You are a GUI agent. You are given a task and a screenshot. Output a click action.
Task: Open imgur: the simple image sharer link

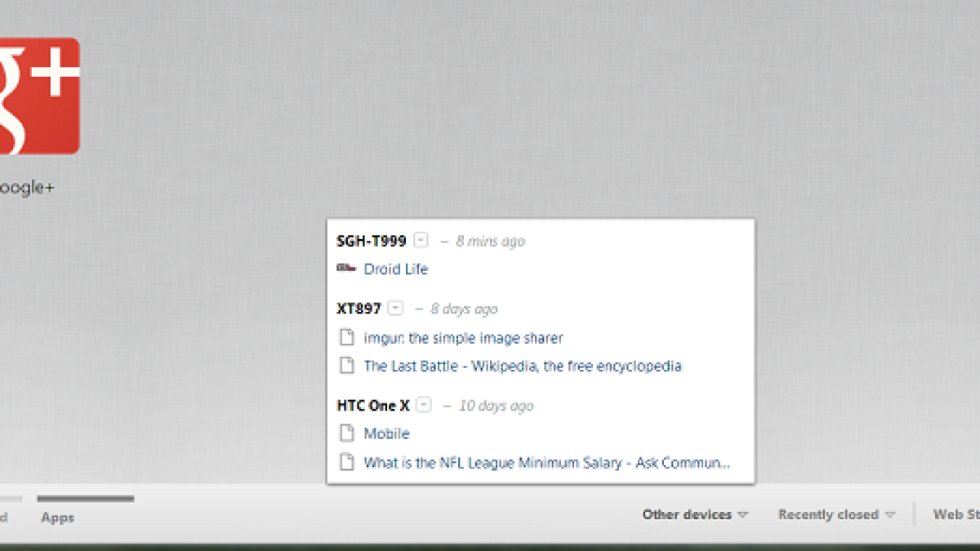tap(463, 337)
